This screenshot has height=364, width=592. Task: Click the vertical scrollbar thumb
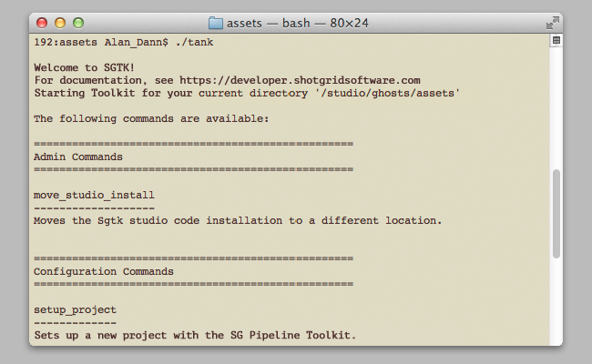556,214
